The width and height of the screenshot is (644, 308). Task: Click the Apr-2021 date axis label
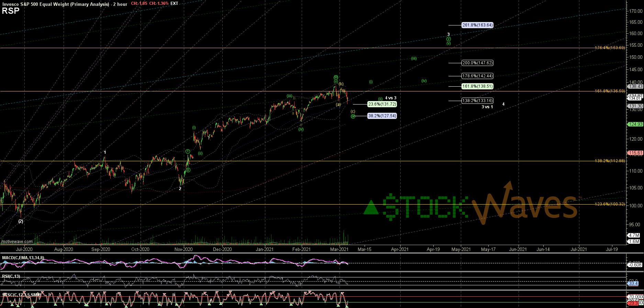pos(400,249)
